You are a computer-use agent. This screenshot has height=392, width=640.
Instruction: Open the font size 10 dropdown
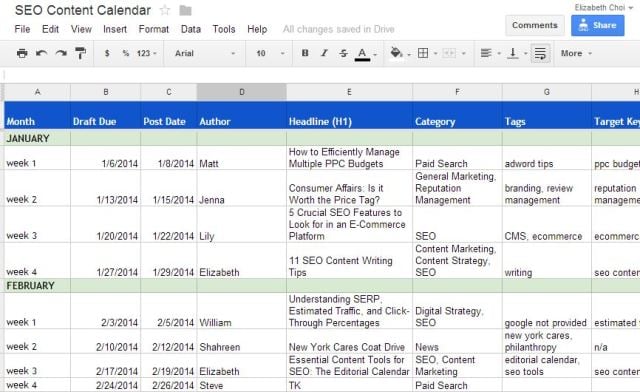point(269,53)
